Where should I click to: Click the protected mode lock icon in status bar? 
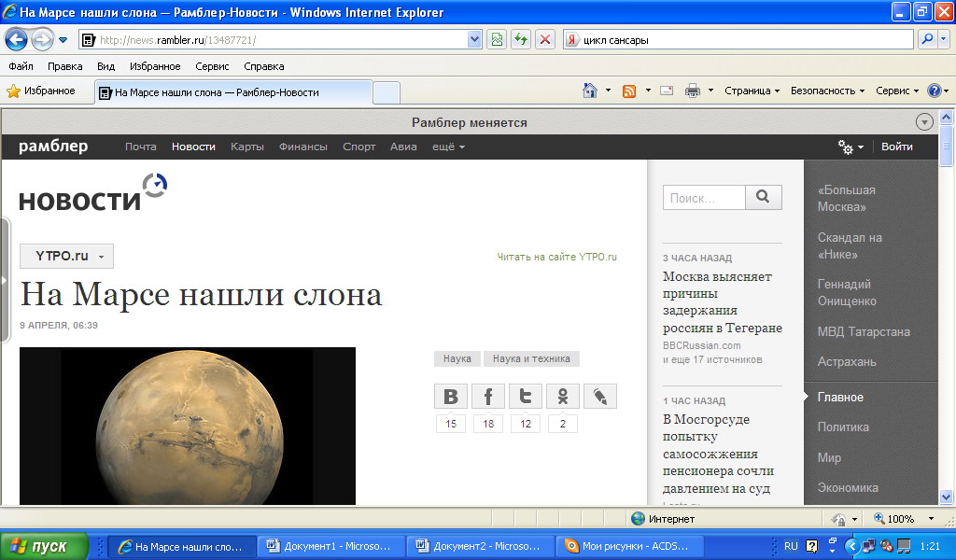(839, 519)
